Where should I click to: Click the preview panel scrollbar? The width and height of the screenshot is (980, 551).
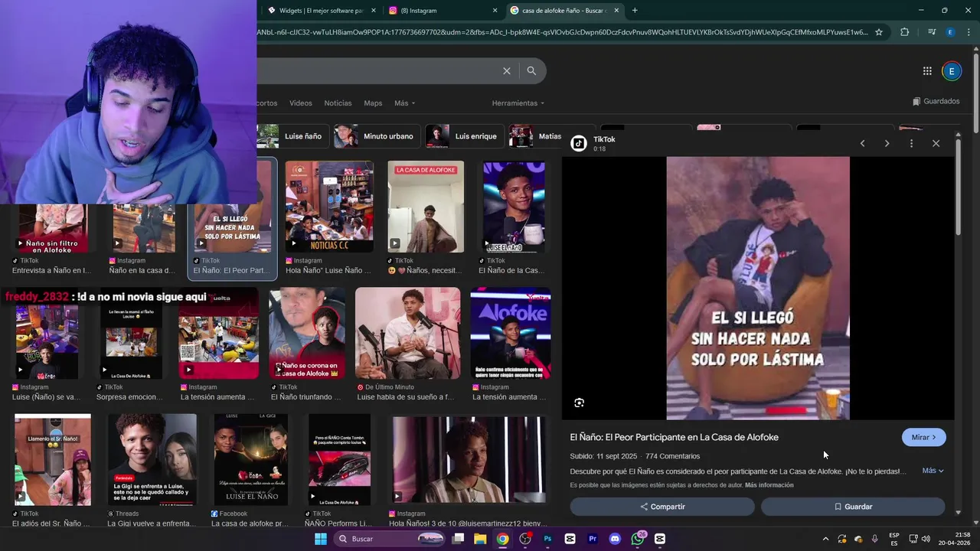coord(957,186)
